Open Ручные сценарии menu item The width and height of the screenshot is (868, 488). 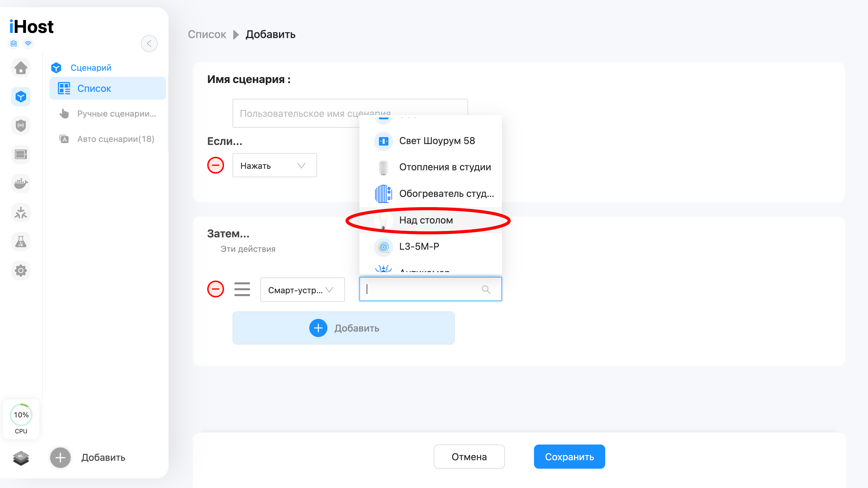click(x=116, y=114)
